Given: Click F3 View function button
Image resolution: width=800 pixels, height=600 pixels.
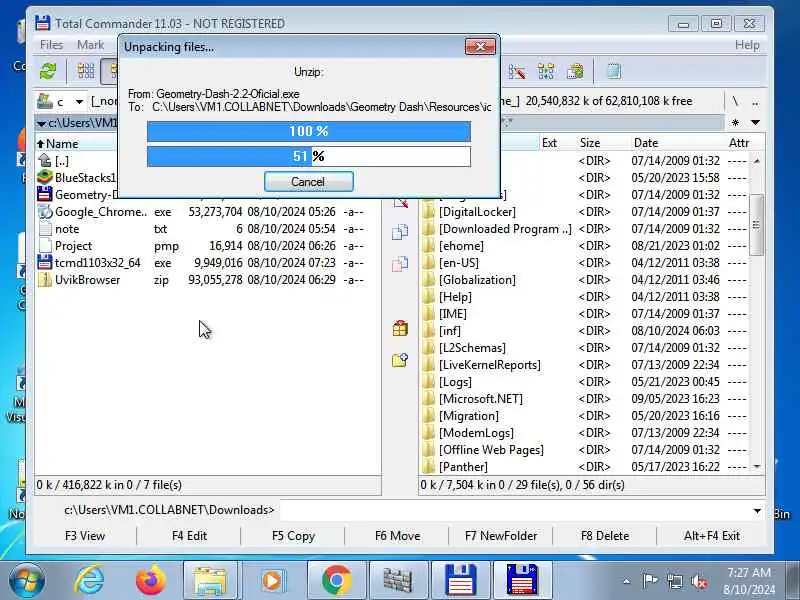Looking at the screenshot, I should click(x=85, y=536).
